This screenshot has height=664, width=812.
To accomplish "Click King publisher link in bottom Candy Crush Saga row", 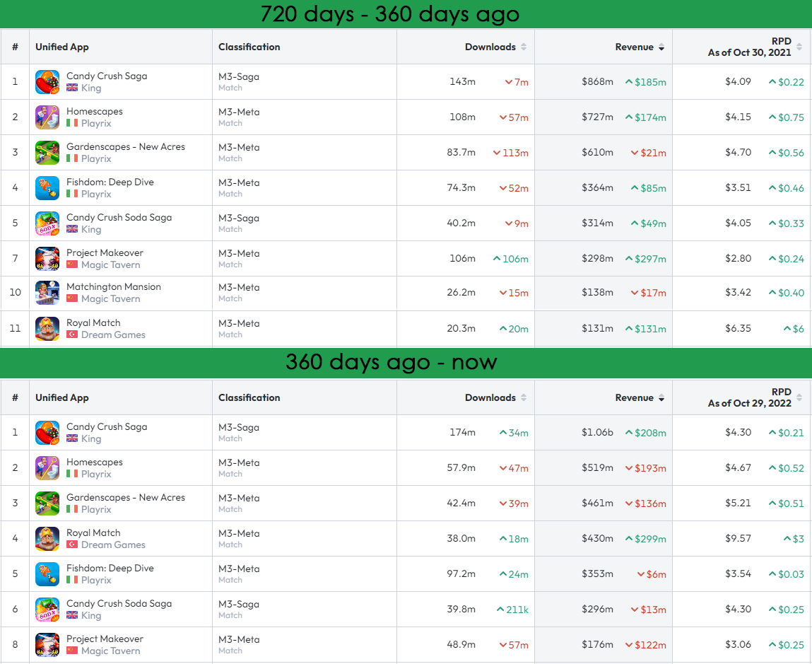I will tap(91, 438).
